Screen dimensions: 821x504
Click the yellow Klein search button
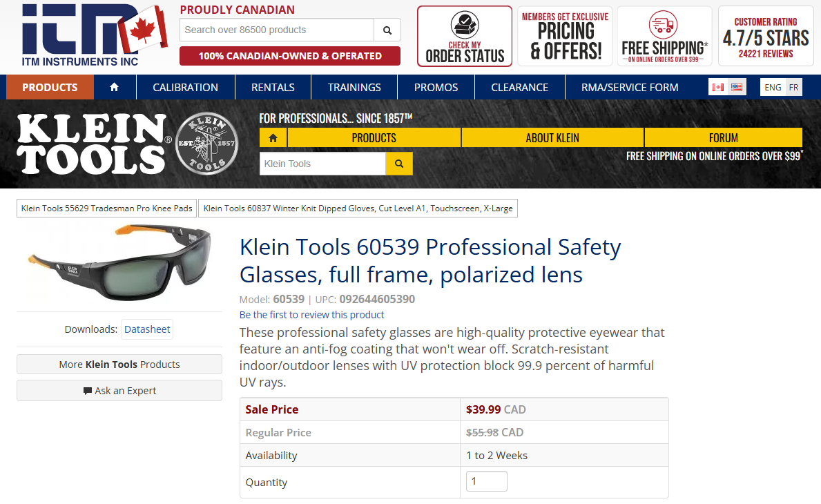pos(399,164)
